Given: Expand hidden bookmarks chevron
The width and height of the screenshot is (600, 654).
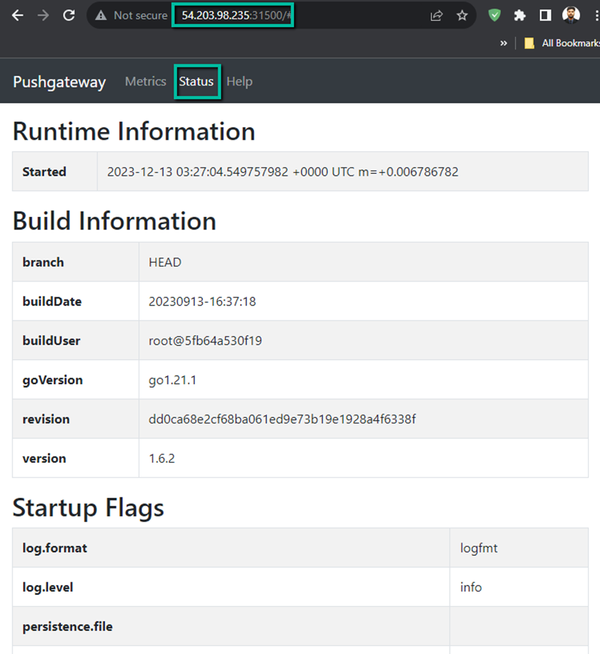Looking at the screenshot, I should 503,44.
